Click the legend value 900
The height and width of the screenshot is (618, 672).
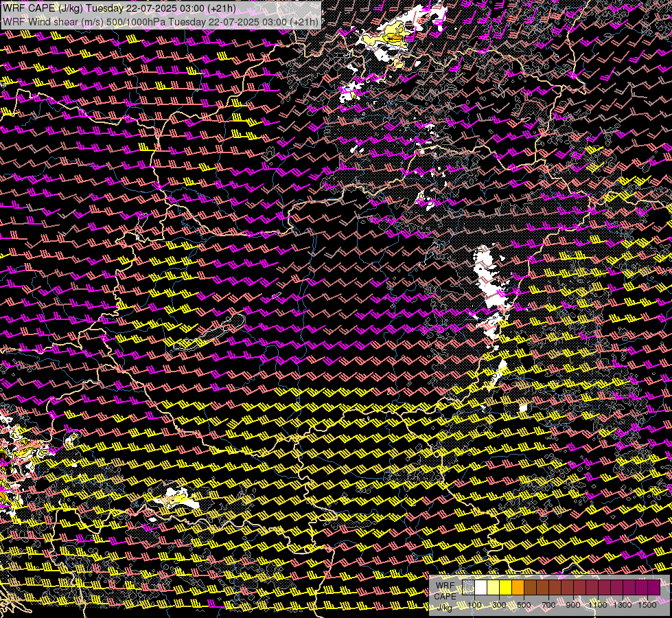pos(573,605)
